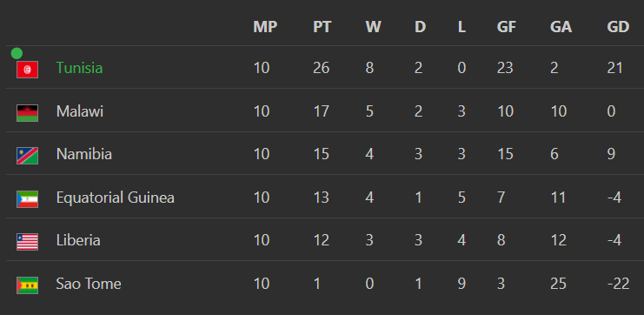This screenshot has height=315, width=644.
Task: Open the Malawi team link
Action: (x=80, y=111)
